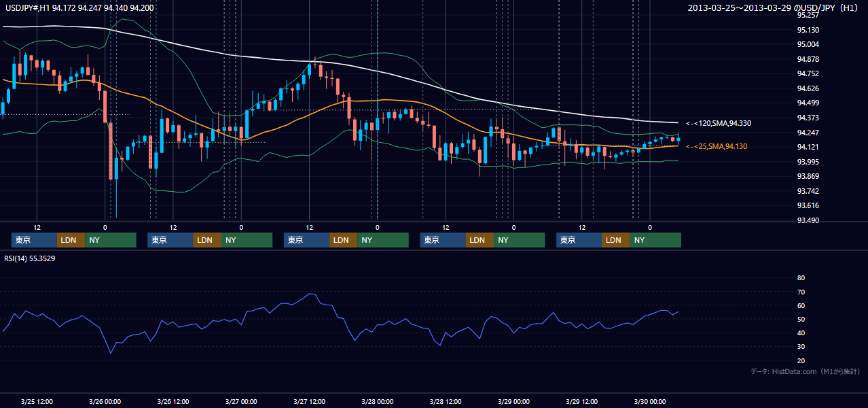The height and width of the screenshot is (408, 868).
Task: Click RSI scale level 80
Action: click(x=801, y=278)
